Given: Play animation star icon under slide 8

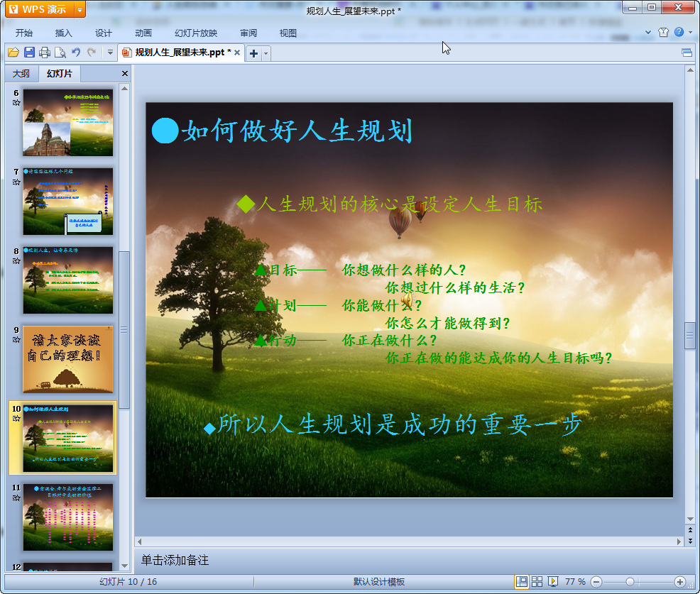Looking at the screenshot, I should click(x=16, y=261).
